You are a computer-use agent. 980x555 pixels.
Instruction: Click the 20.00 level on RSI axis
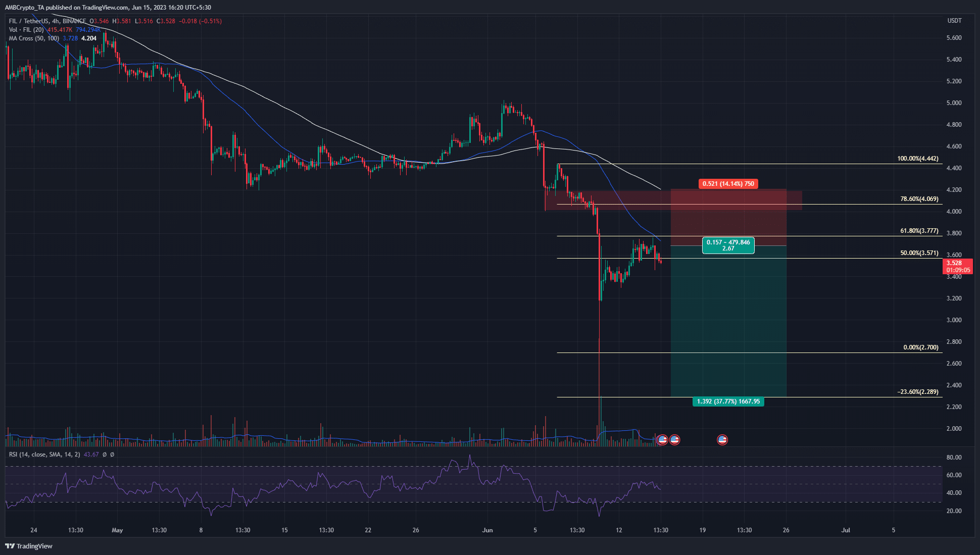pos(954,511)
